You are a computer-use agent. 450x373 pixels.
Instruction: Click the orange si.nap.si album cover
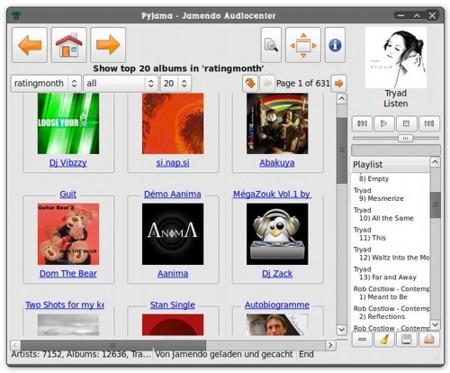pos(173,124)
